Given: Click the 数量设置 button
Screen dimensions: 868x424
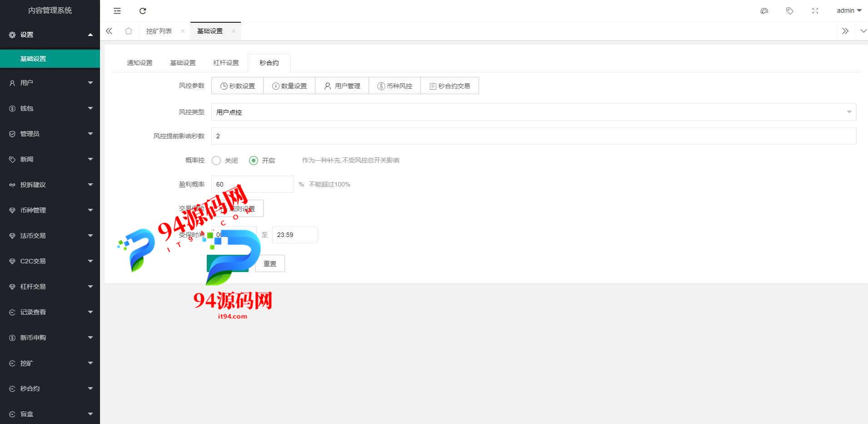Looking at the screenshot, I should click(x=289, y=86).
